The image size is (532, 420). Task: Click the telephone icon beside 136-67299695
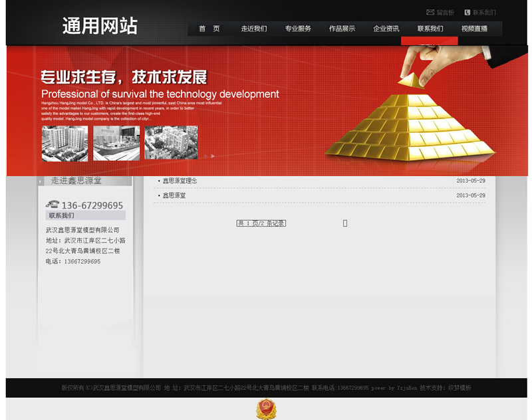pos(53,205)
